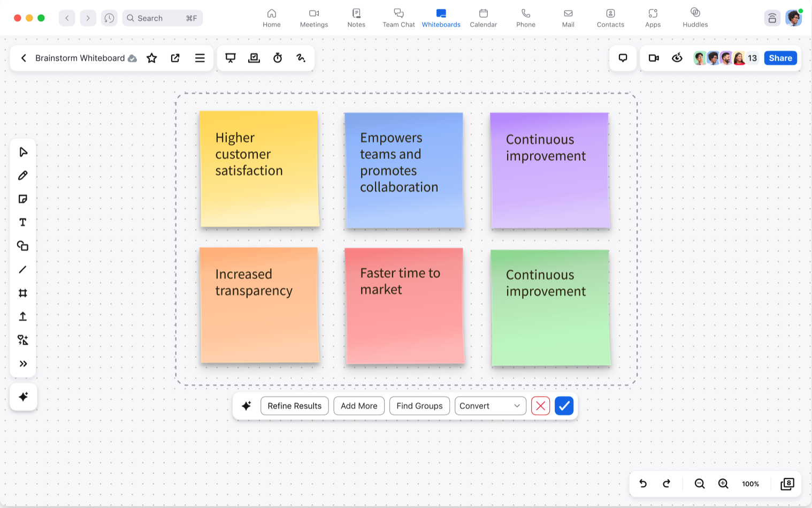
Task: Select the line connector tool
Action: [x=23, y=270]
